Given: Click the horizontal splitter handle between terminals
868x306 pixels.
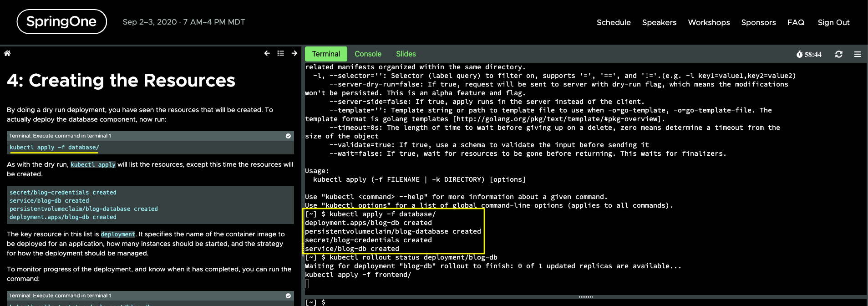Looking at the screenshot, I should pos(585,297).
